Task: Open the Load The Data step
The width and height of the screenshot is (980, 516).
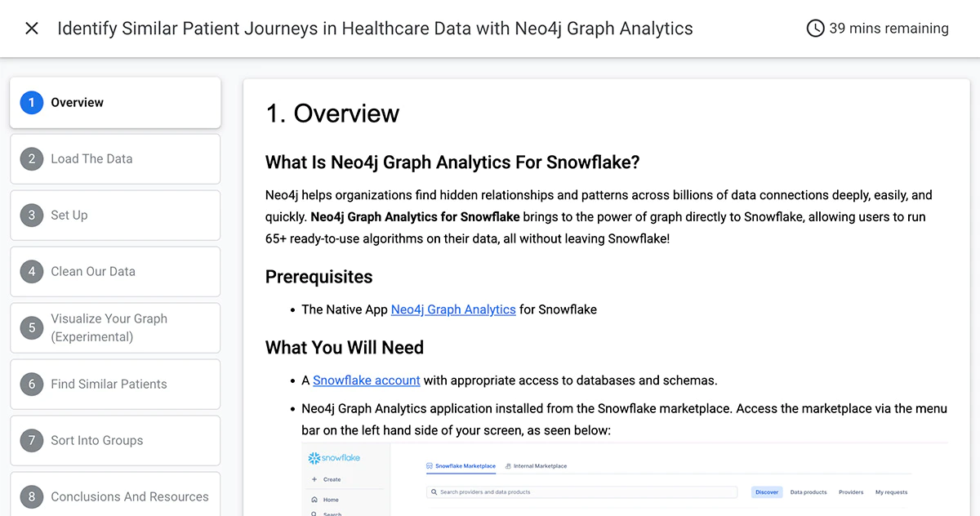Action: click(x=115, y=159)
